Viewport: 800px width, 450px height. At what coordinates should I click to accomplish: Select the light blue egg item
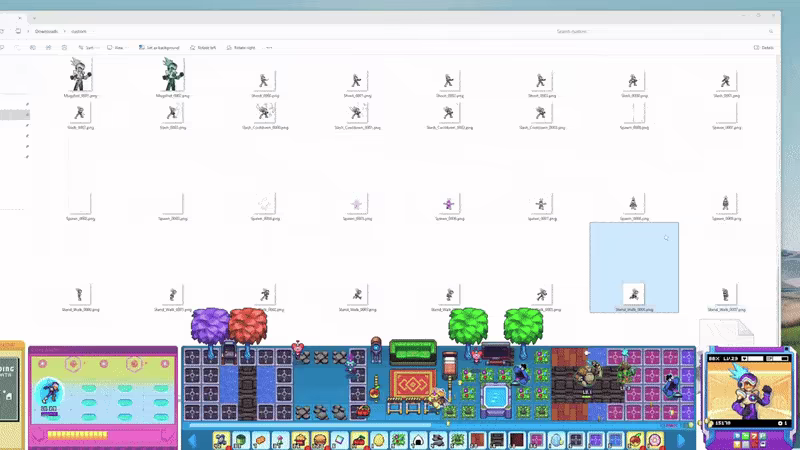pyautogui.click(x=556, y=440)
